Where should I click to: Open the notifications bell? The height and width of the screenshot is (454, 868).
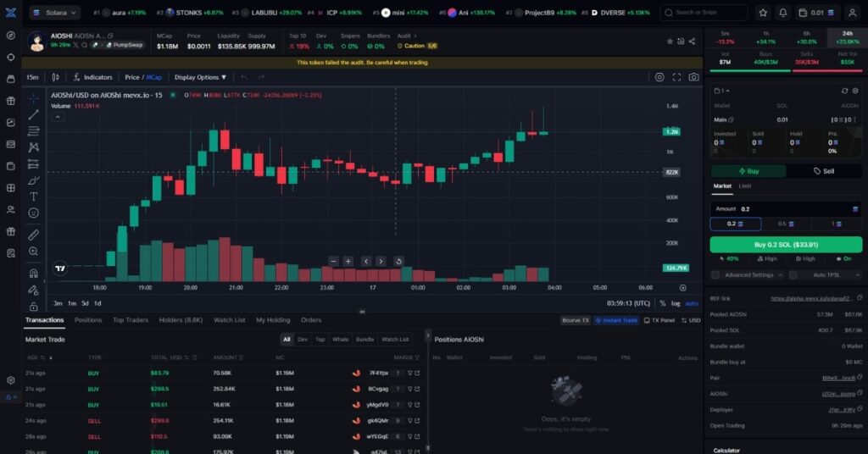tap(782, 13)
